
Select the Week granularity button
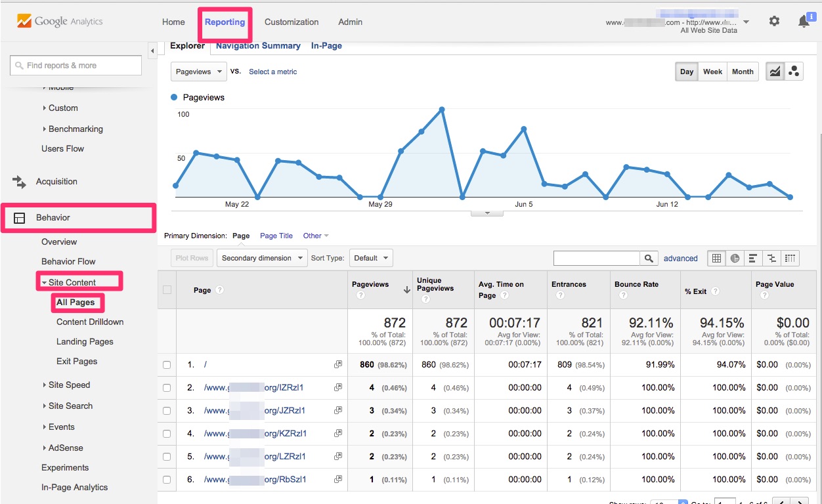(x=712, y=72)
